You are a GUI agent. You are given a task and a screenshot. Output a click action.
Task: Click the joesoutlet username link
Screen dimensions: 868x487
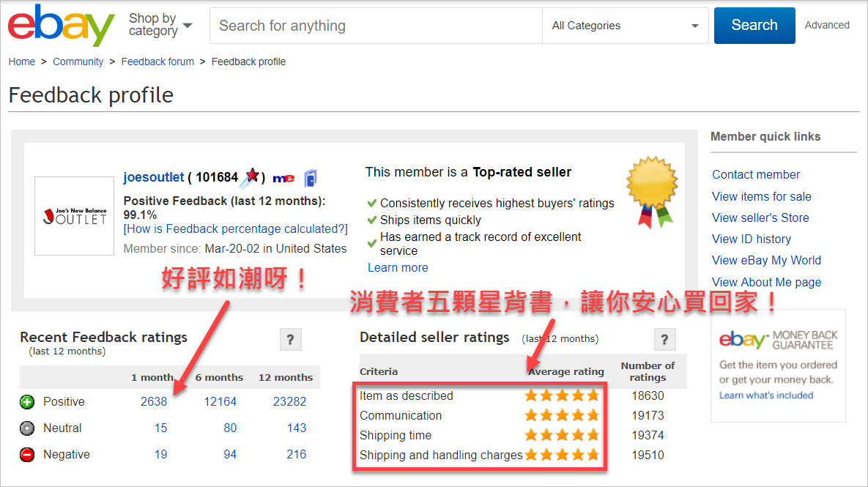click(x=153, y=177)
